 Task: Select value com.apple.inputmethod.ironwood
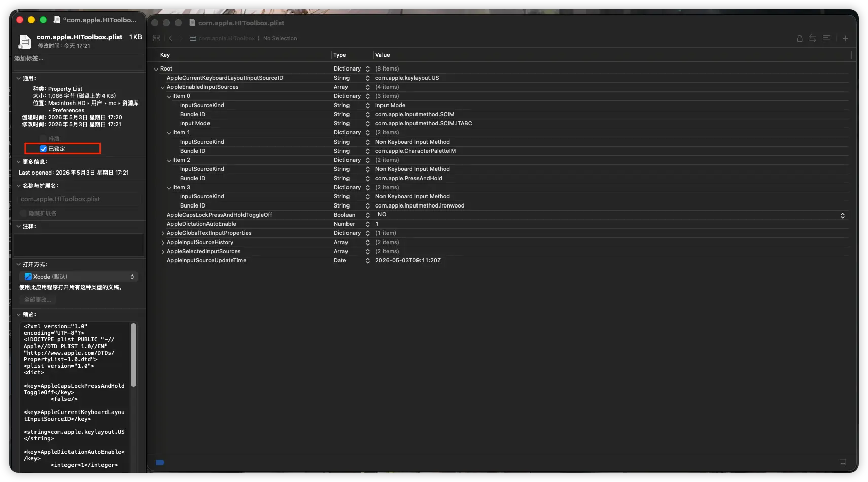pyautogui.click(x=420, y=205)
